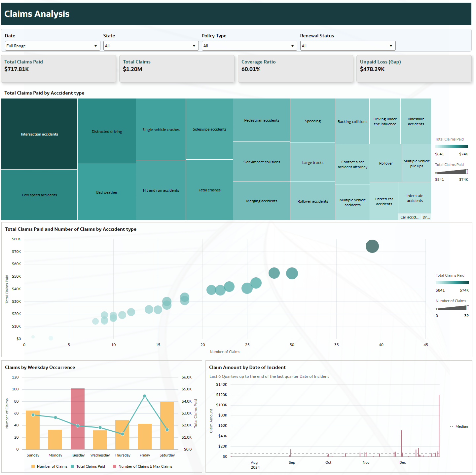
Task: Click the scatter chart Number of Claims size legend
Action: click(x=452, y=308)
